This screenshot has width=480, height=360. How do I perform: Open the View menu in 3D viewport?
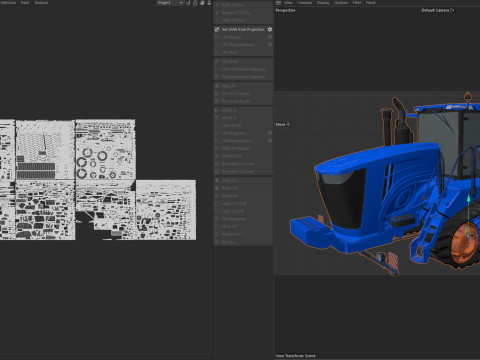click(288, 3)
